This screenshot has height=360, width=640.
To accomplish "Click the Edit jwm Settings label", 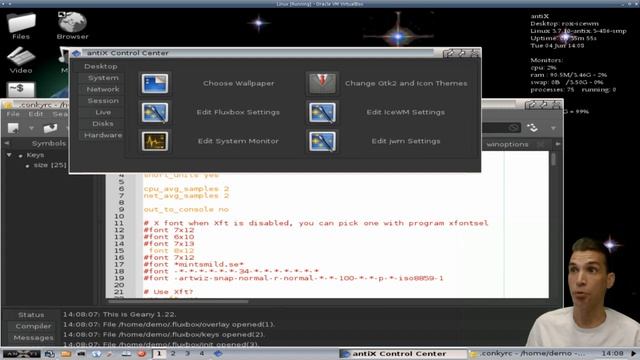I will [x=406, y=141].
